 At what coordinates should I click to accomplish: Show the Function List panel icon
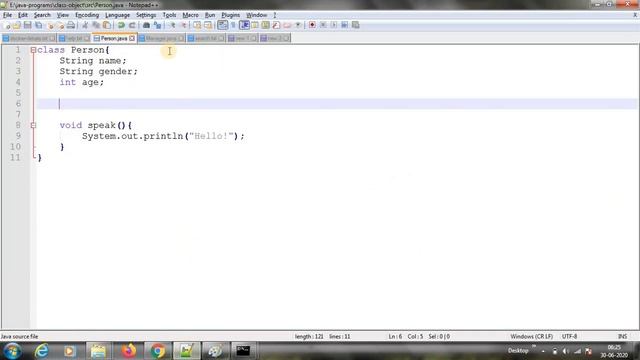(276, 25)
